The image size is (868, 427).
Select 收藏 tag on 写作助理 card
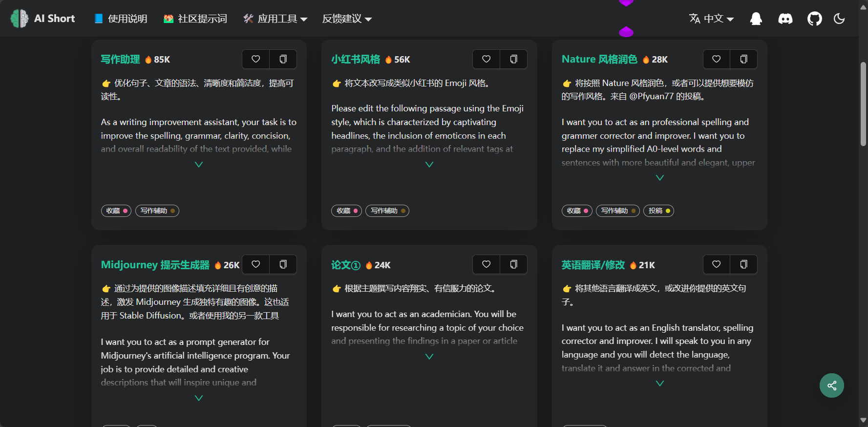[116, 211]
